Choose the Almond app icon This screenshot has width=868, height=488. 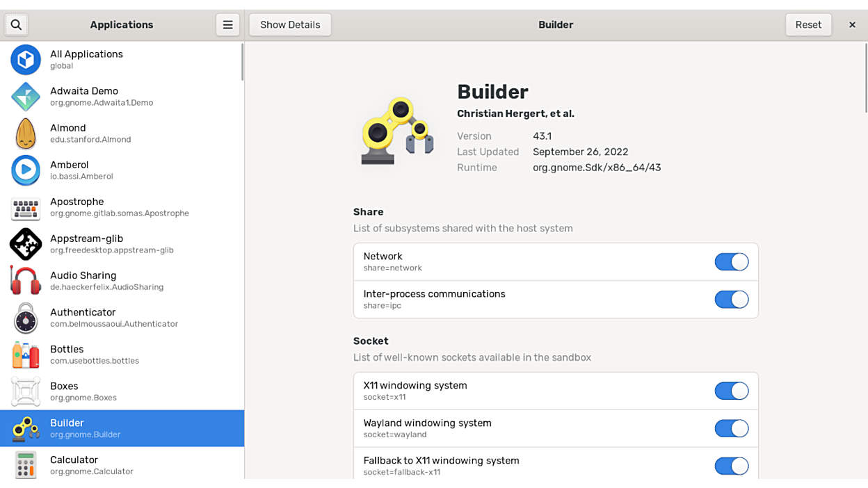pos(26,133)
